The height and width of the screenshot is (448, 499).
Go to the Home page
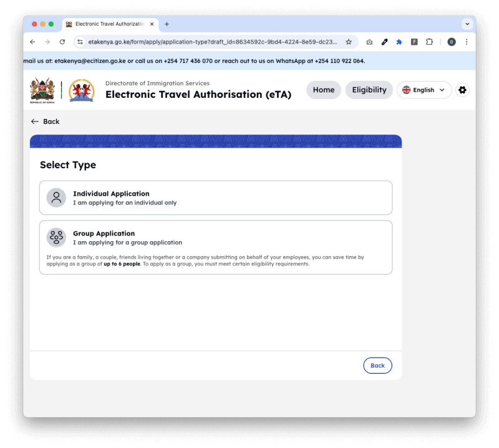[324, 90]
